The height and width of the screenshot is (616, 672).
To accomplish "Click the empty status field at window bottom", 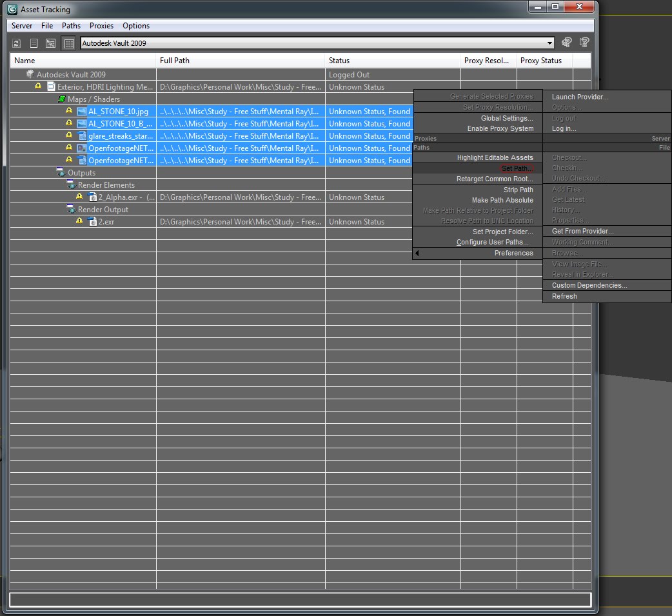I will click(x=300, y=599).
